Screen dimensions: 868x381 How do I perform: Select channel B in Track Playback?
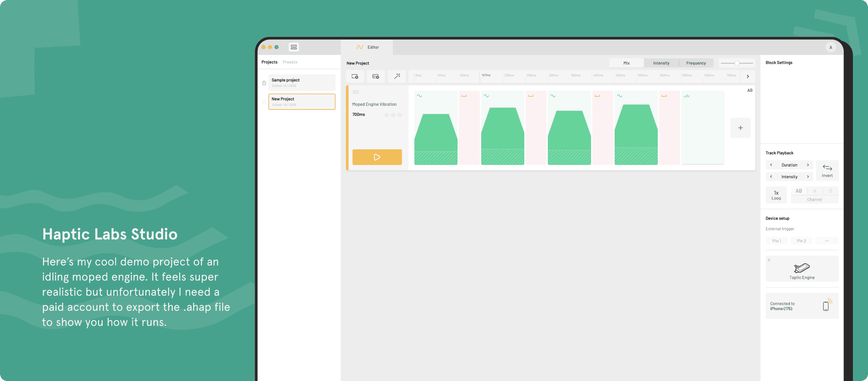(x=831, y=191)
